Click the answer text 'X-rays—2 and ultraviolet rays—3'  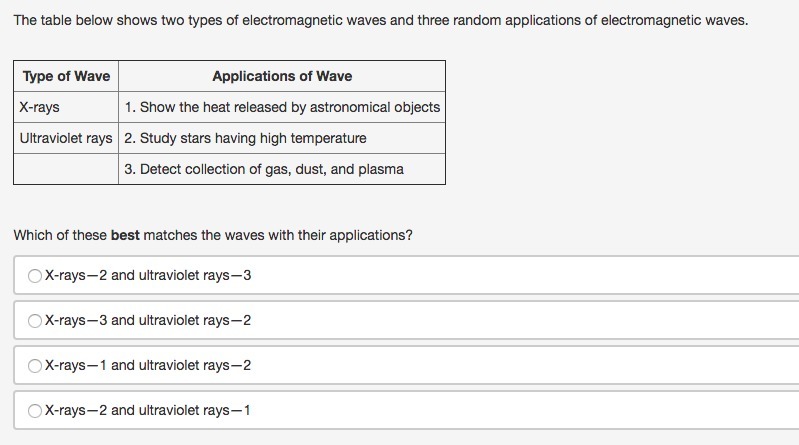click(148, 275)
